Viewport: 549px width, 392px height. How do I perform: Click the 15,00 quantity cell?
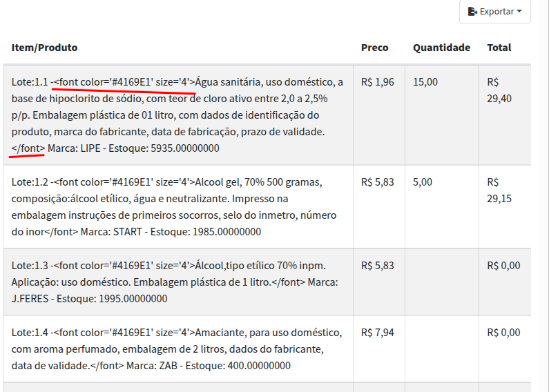[425, 82]
